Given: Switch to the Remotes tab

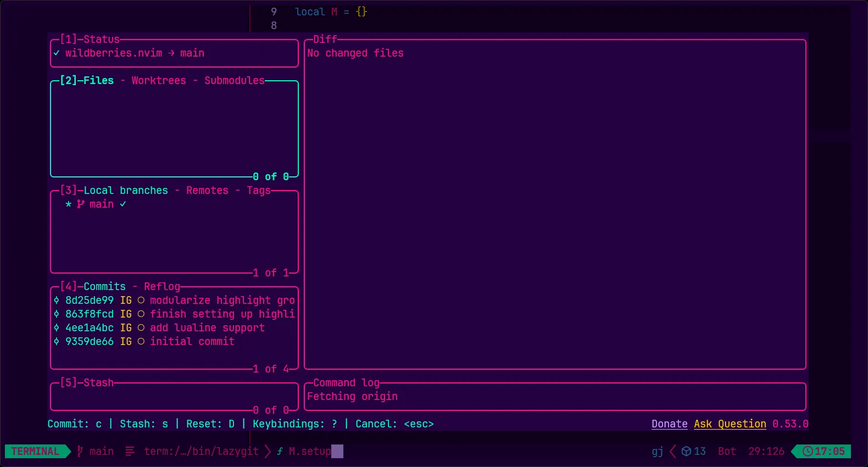Looking at the screenshot, I should pyautogui.click(x=207, y=191).
